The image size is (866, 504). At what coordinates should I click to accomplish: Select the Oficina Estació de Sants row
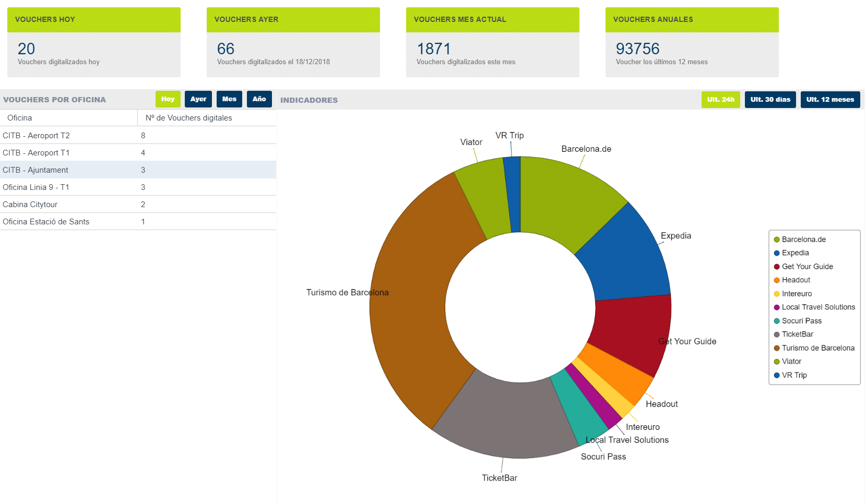coord(138,221)
